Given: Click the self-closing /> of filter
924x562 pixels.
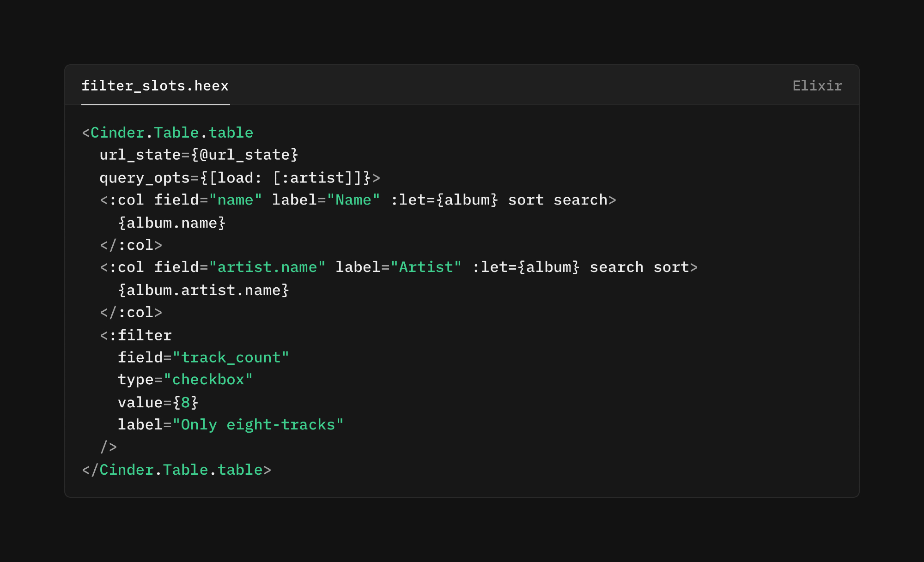Looking at the screenshot, I should [x=109, y=447].
